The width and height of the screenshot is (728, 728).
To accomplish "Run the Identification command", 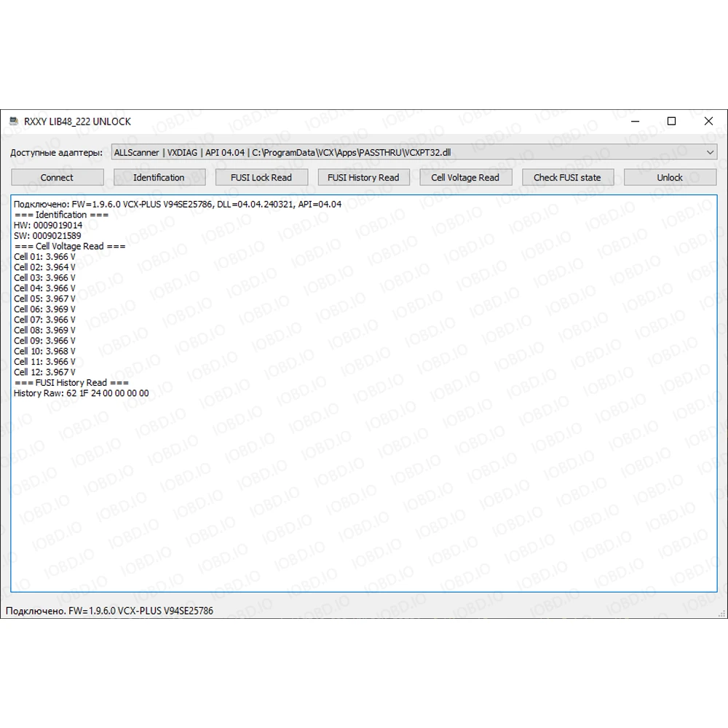I will (x=159, y=178).
